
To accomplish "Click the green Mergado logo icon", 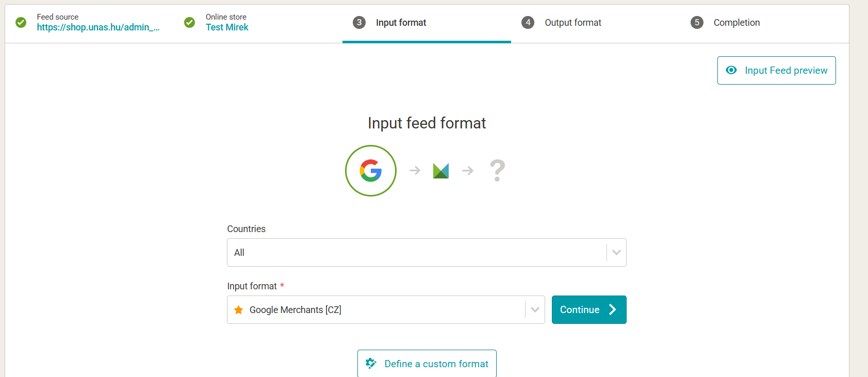I will pyautogui.click(x=440, y=171).
